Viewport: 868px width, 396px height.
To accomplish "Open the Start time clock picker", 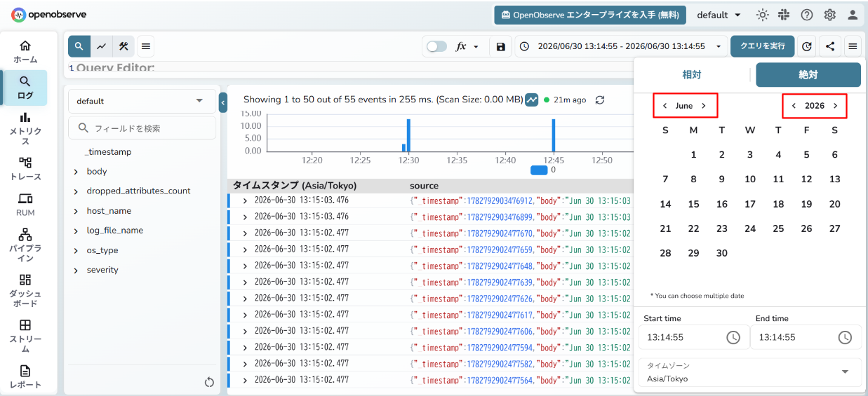I will [x=733, y=337].
